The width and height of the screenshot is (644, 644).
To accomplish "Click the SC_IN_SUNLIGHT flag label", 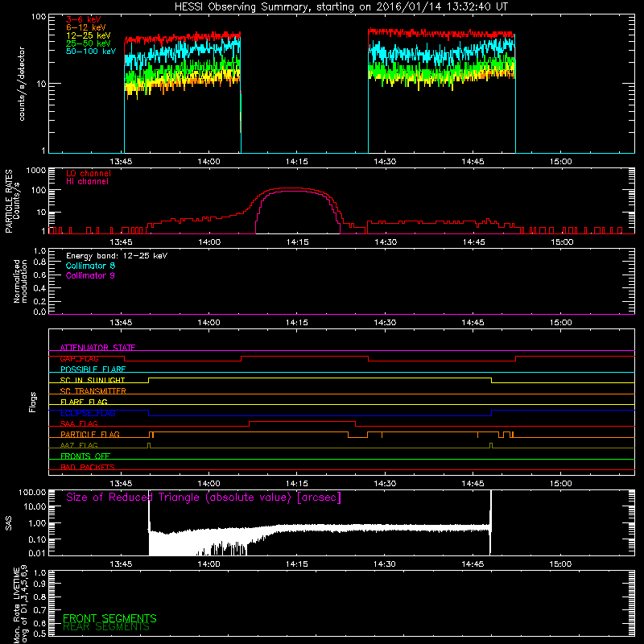I will [x=93, y=380].
